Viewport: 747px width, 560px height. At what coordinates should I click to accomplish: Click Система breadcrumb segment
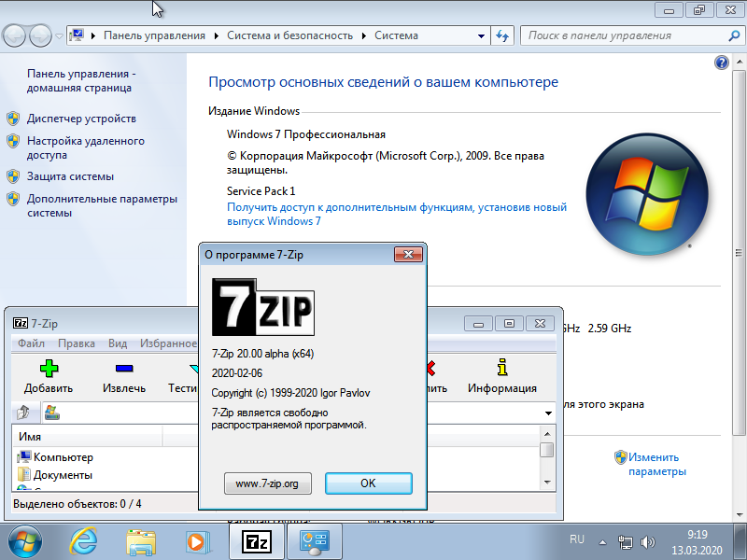pos(396,35)
